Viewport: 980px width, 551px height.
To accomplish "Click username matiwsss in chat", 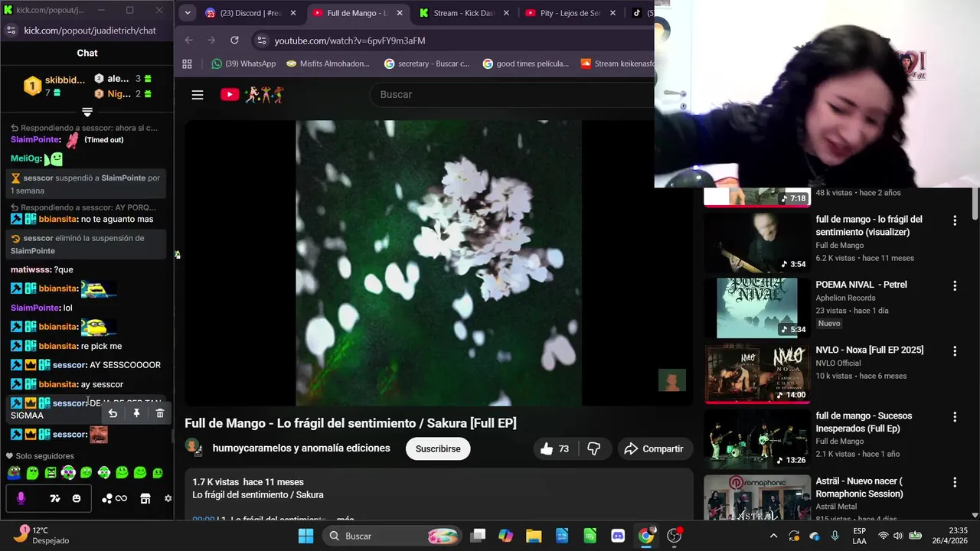I will coord(31,269).
